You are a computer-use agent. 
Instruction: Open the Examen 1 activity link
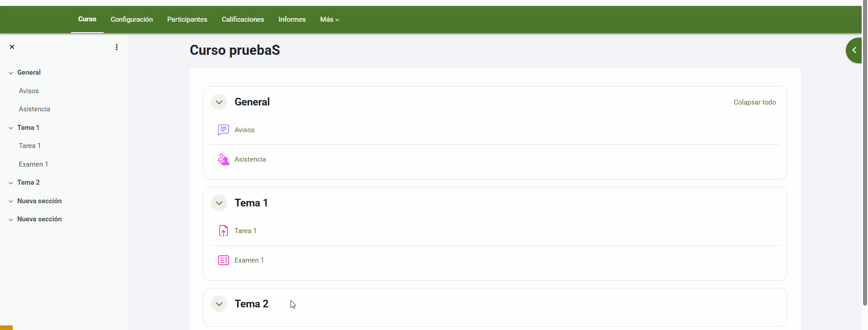pyautogui.click(x=249, y=260)
